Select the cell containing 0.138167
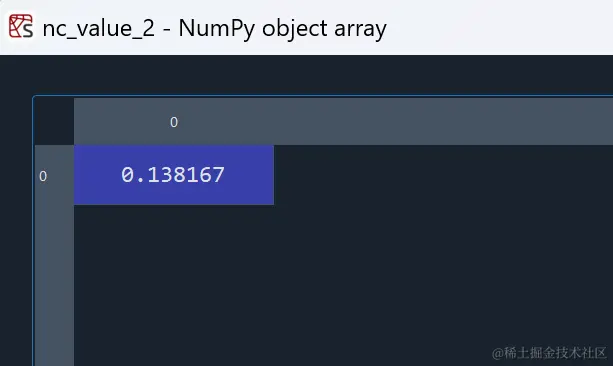 click(174, 175)
